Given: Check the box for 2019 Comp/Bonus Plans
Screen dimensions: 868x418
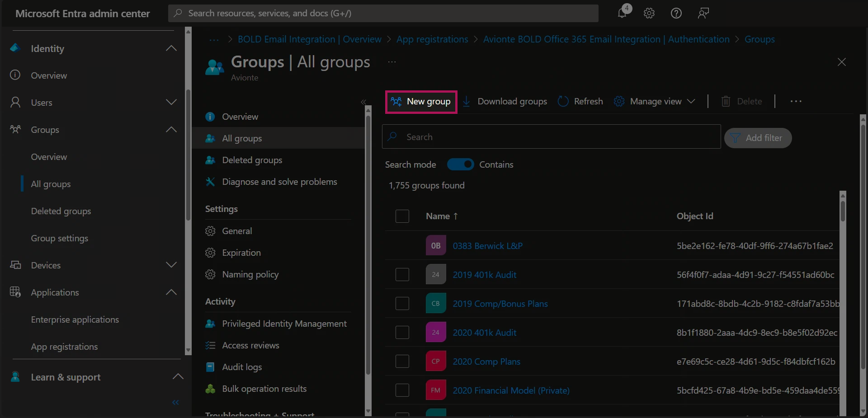Looking at the screenshot, I should (x=402, y=303).
